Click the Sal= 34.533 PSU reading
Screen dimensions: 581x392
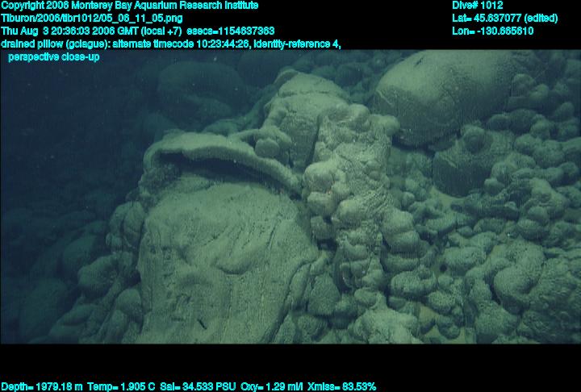click(198, 387)
